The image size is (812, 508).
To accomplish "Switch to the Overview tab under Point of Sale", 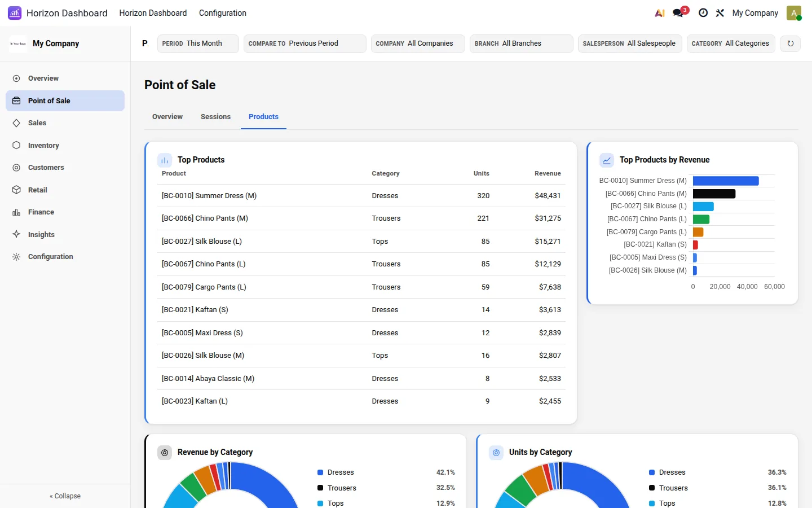I will point(167,117).
